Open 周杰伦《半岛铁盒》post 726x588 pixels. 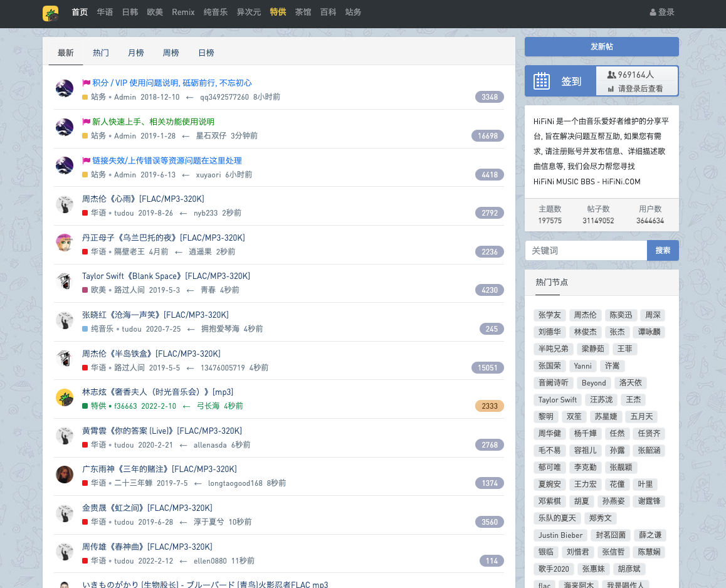[151, 354]
